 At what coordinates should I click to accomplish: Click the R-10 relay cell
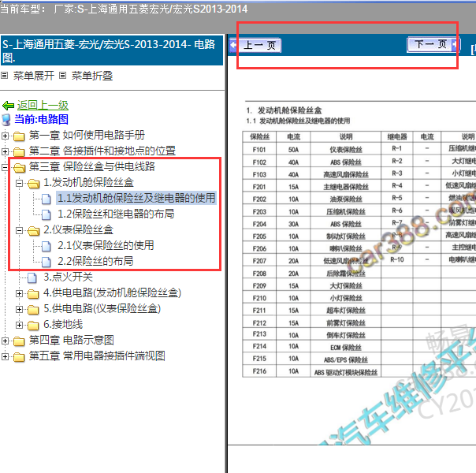click(x=397, y=259)
